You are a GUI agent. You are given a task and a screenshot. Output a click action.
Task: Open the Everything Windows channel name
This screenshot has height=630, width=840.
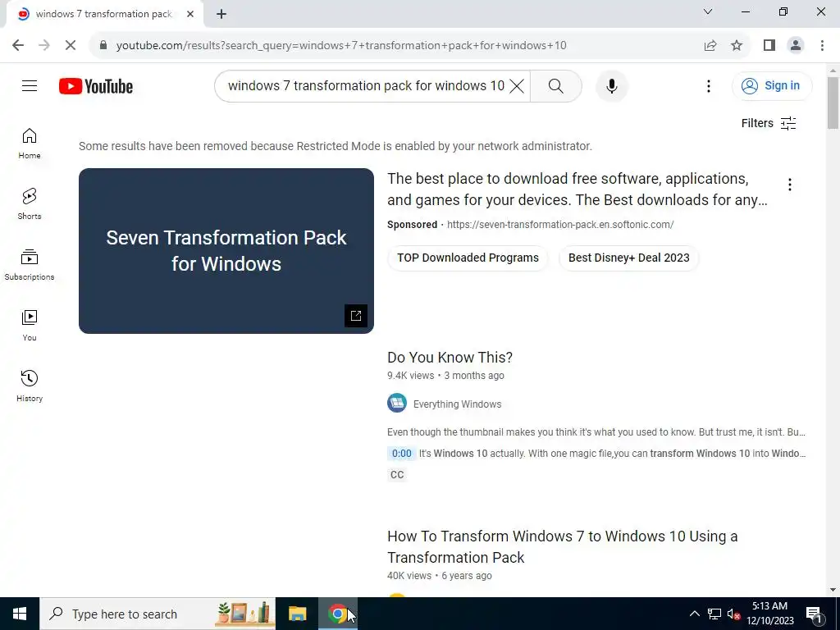457,404
